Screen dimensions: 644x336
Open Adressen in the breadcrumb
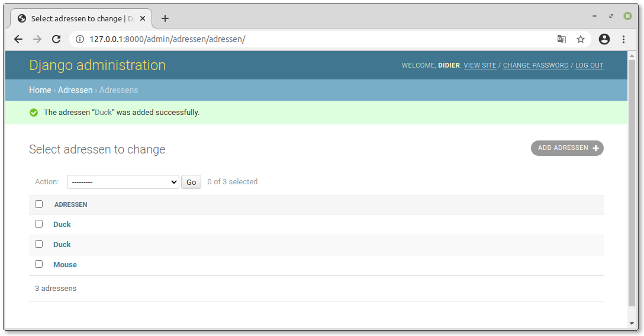[x=75, y=90]
